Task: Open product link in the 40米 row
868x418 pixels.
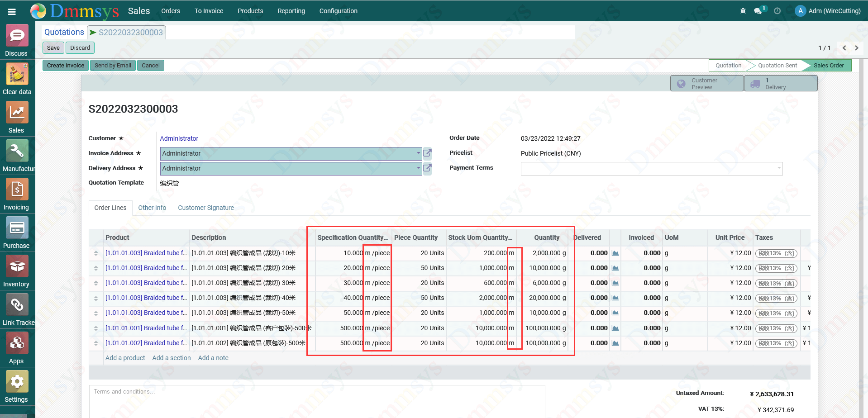Action: click(x=146, y=298)
